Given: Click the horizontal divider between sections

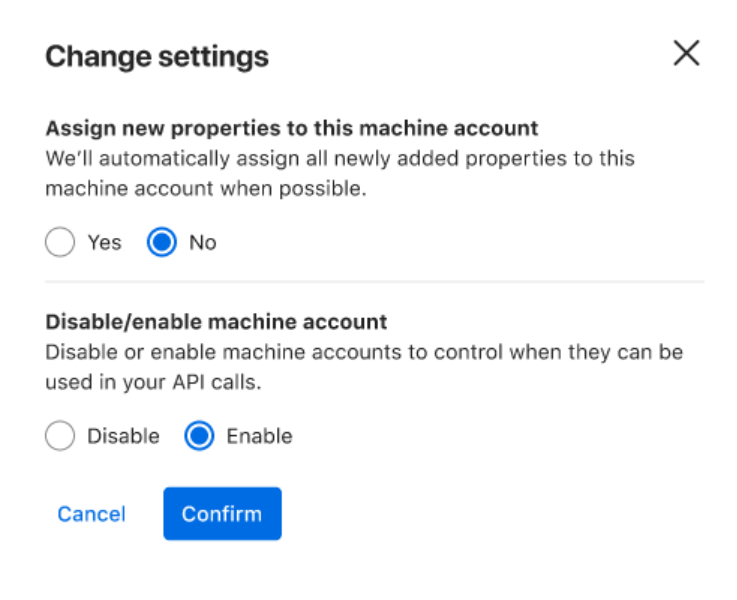Looking at the screenshot, I should tap(375, 282).
